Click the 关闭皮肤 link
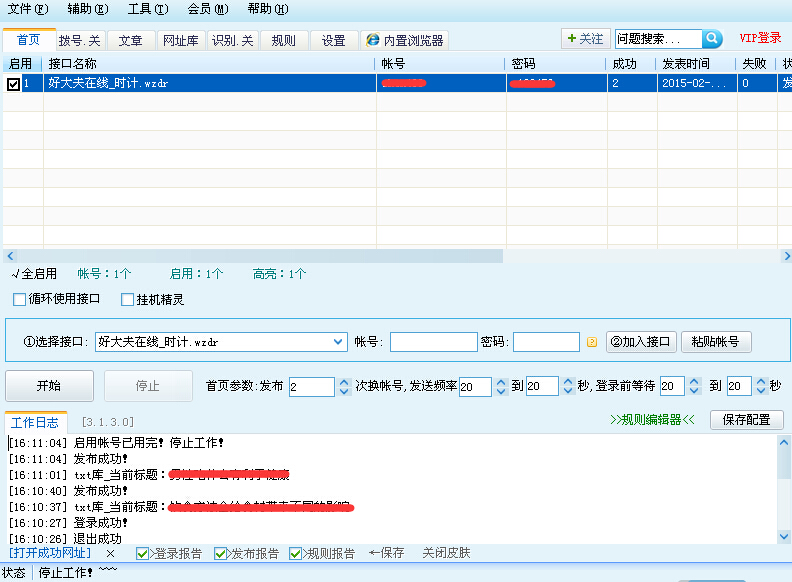Image resolution: width=792 pixels, height=582 pixels. (x=446, y=553)
